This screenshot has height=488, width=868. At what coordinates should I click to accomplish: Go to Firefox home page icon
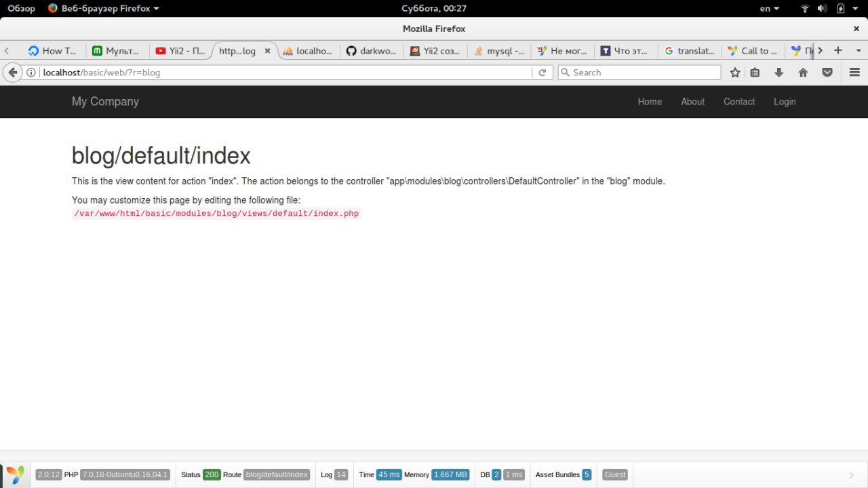803,73
